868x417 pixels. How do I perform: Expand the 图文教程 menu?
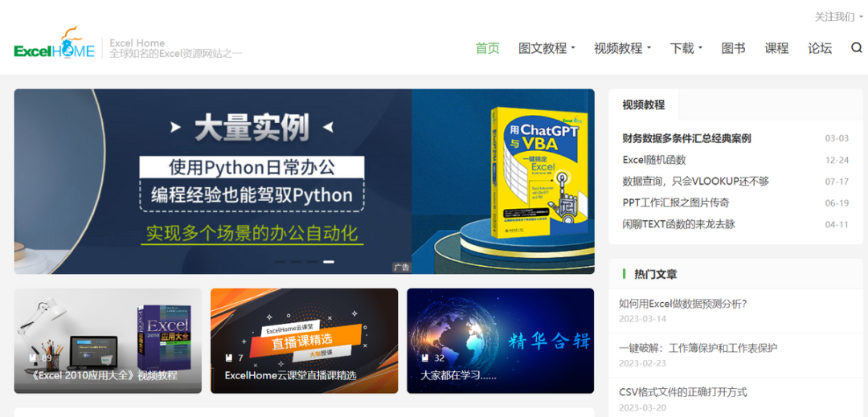coord(547,48)
